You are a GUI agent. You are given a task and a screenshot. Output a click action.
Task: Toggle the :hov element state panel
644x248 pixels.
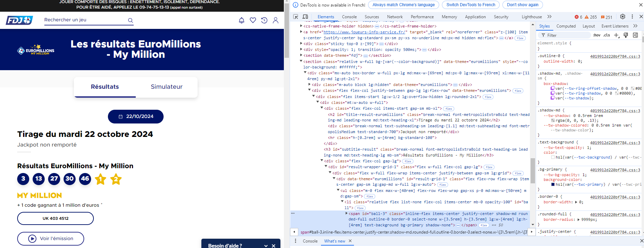click(x=597, y=35)
